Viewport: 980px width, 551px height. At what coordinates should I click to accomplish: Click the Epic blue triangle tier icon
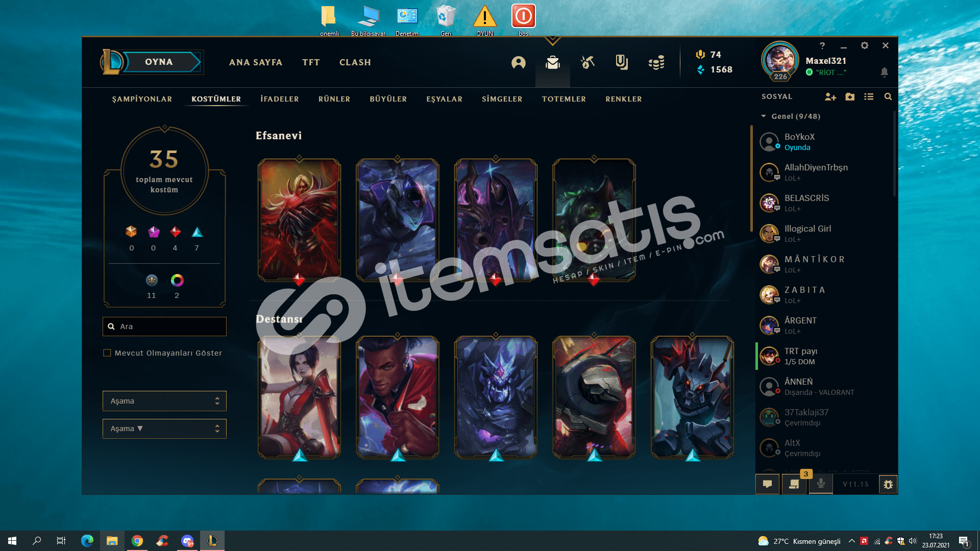point(197,232)
